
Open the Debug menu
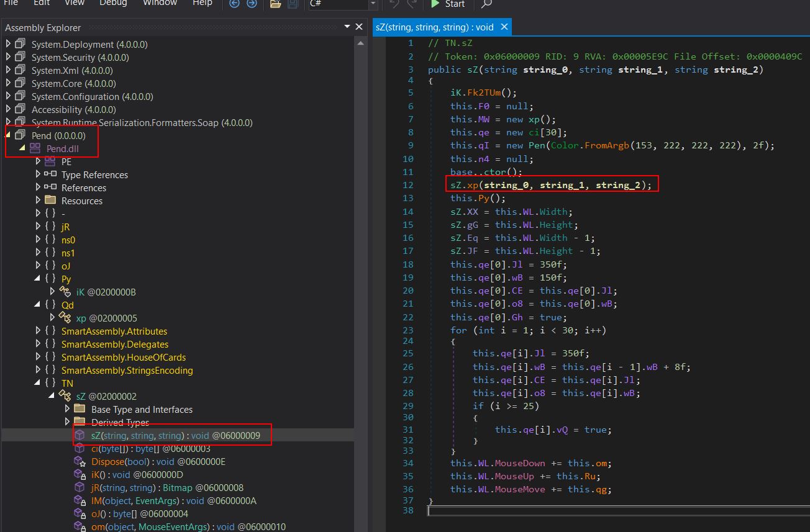pyautogui.click(x=113, y=3)
